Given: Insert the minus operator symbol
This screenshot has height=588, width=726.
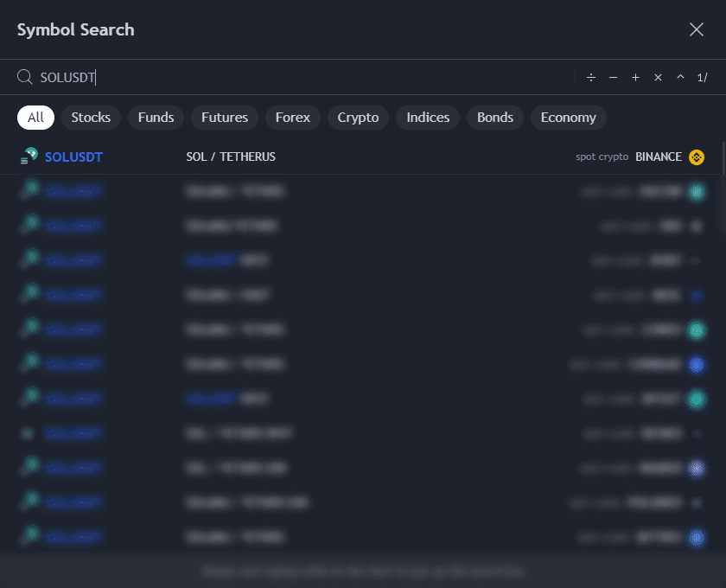Looking at the screenshot, I should tap(613, 78).
